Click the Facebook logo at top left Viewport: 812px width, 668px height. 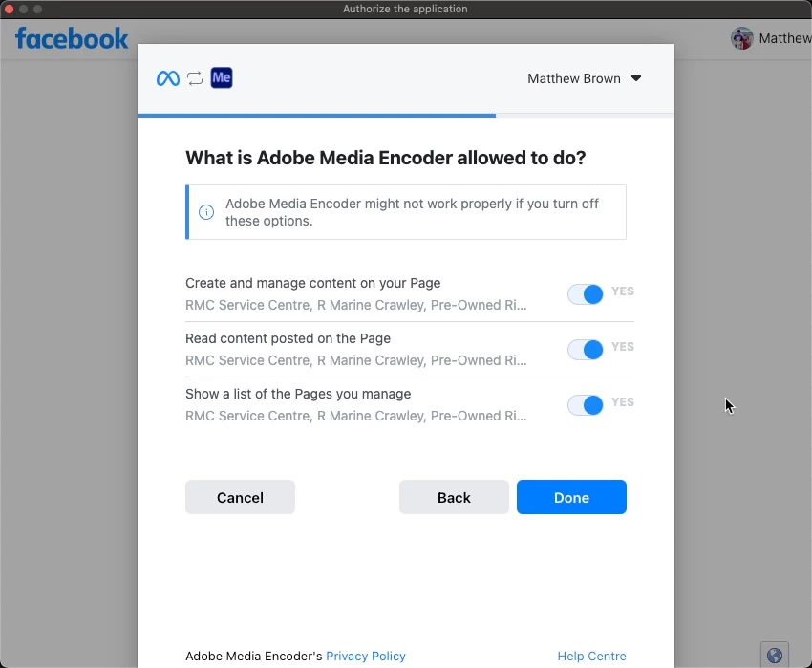pos(72,39)
